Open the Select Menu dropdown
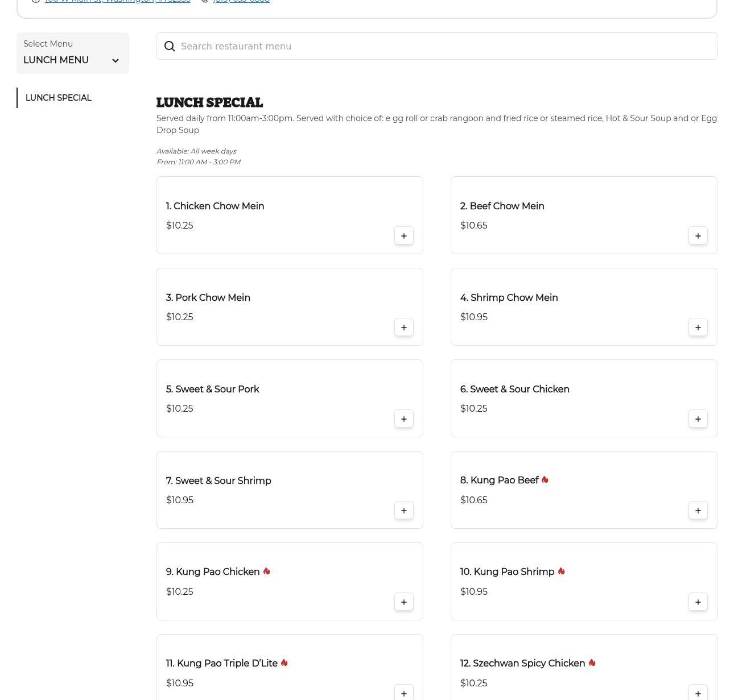This screenshot has height=700, width=734. (x=73, y=53)
